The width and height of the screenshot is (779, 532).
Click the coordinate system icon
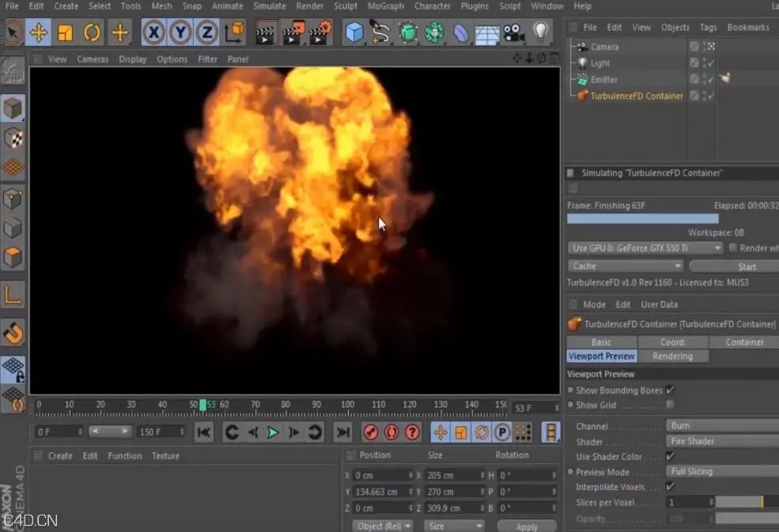pos(234,32)
